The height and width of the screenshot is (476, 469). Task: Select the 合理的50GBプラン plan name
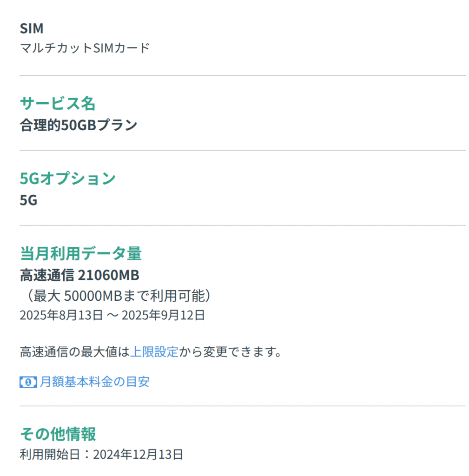[79, 125]
